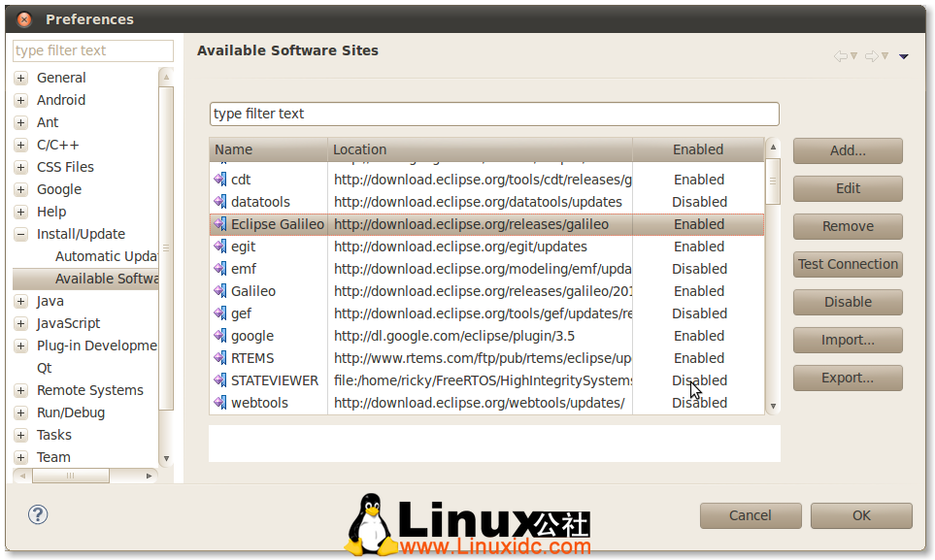Expand the C/C++ category
935x560 pixels.
(x=20, y=145)
